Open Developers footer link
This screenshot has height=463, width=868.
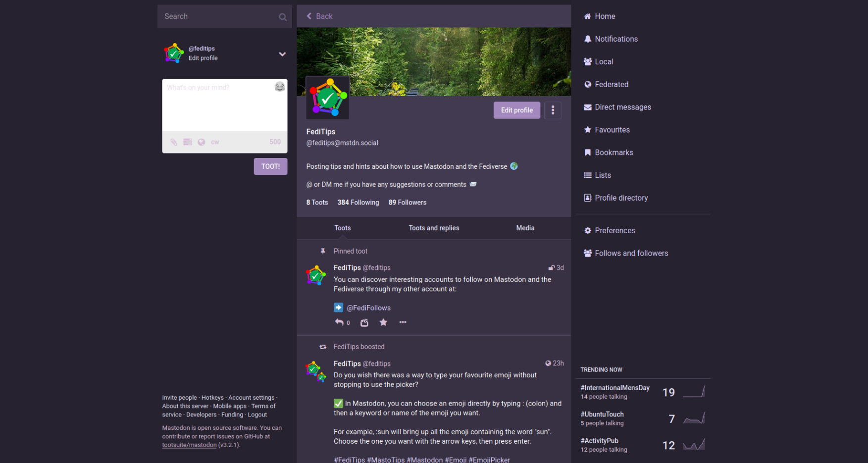[x=202, y=415]
